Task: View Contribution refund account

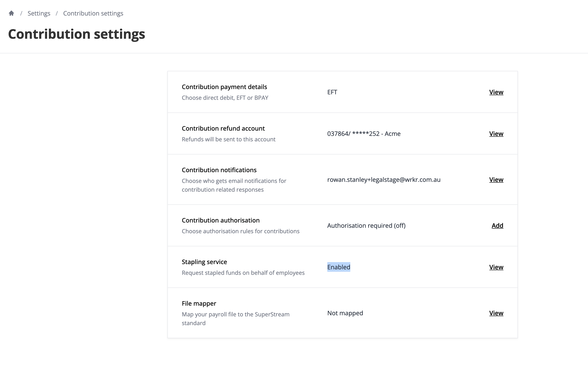Action: pos(496,133)
